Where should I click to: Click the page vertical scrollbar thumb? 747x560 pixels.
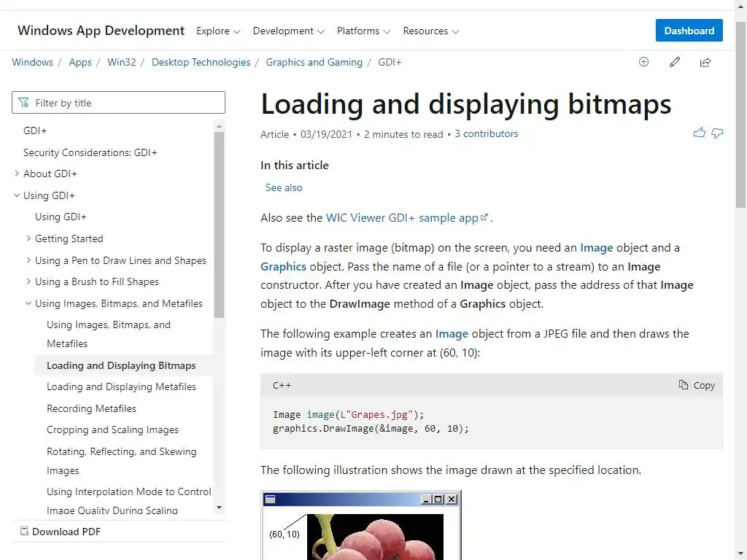(741, 114)
